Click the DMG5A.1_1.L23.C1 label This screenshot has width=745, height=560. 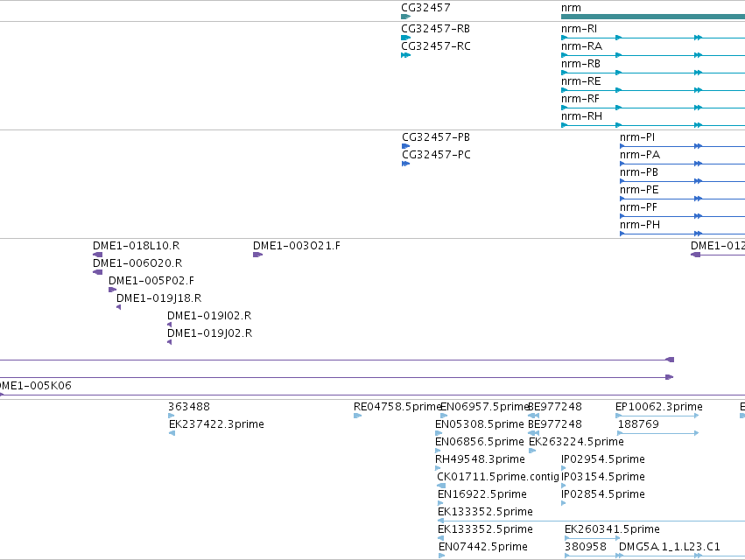pyautogui.click(x=669, y=547)
